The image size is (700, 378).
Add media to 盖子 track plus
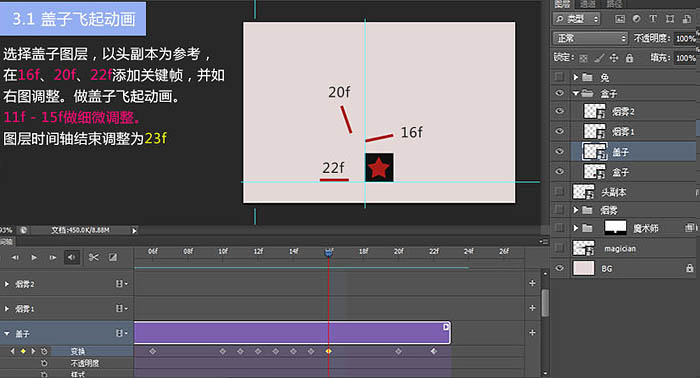point(532,332)
